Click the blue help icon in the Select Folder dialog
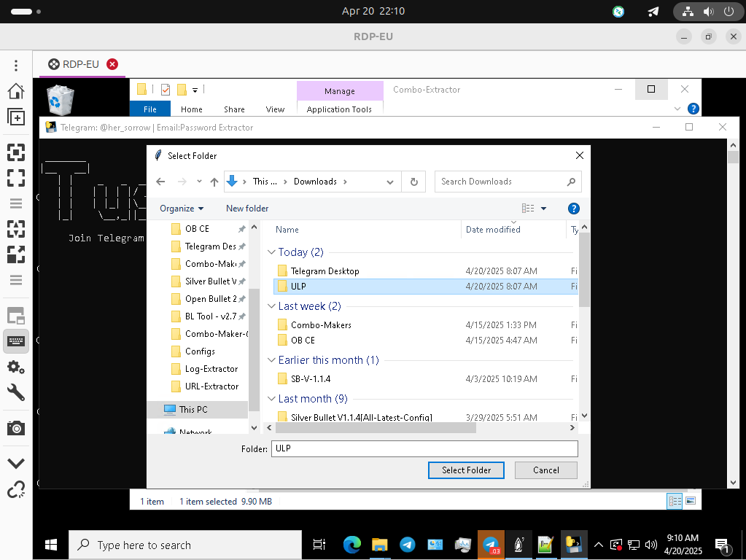 click(x=573, y=209)
